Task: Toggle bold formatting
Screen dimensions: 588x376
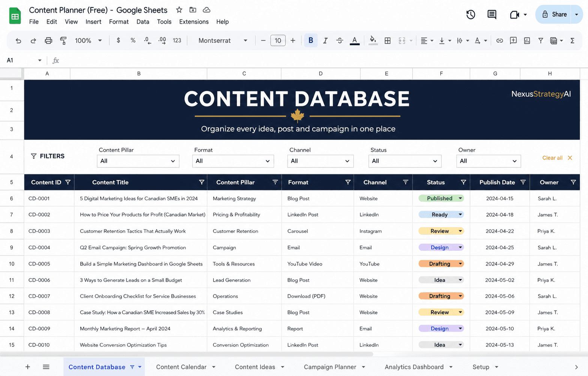Action: click(310, 40)
